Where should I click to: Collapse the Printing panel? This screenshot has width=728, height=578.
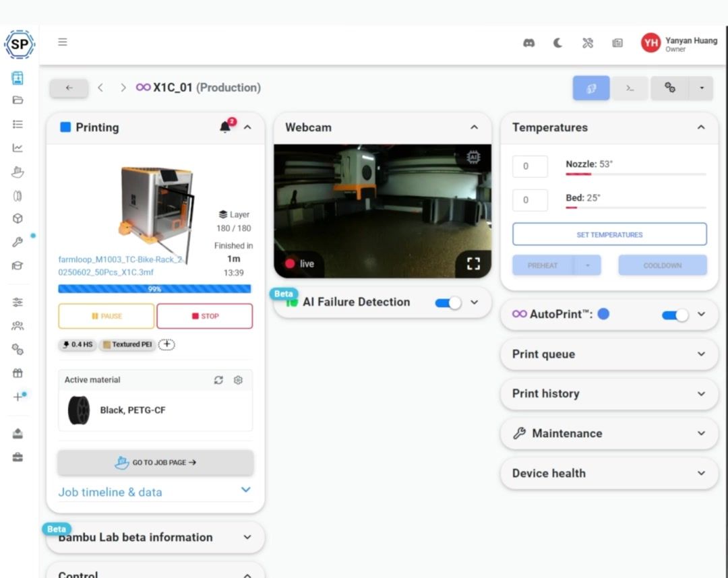tap(247, 127)
